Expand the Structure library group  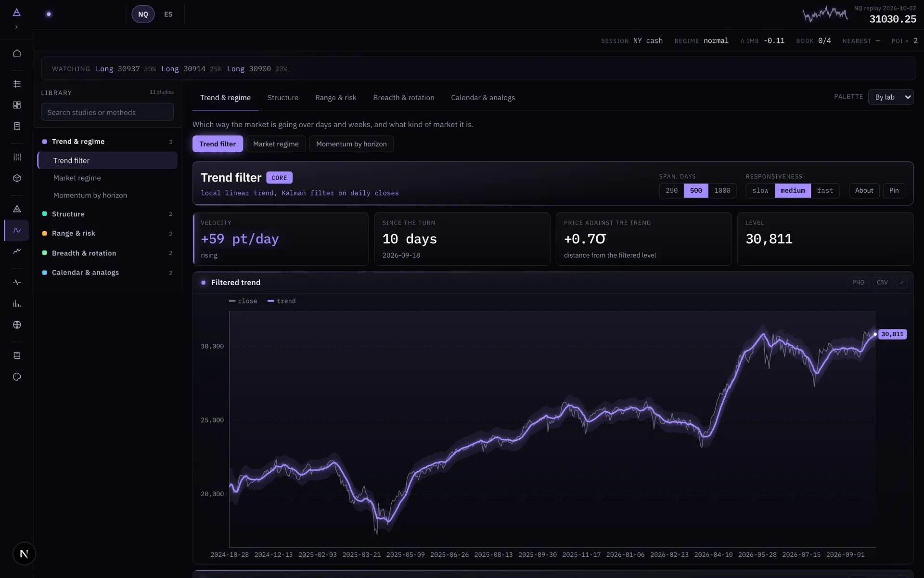[107, 214]
